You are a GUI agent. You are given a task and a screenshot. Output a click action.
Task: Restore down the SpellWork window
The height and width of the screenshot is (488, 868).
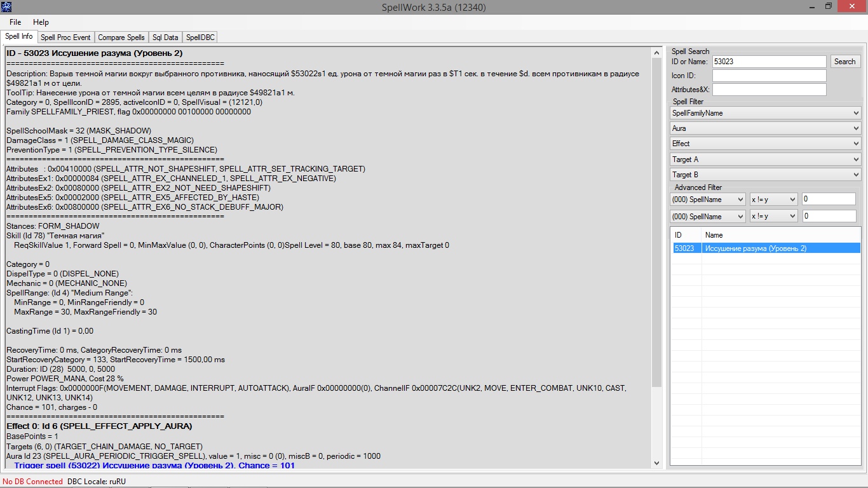(829, 6)
